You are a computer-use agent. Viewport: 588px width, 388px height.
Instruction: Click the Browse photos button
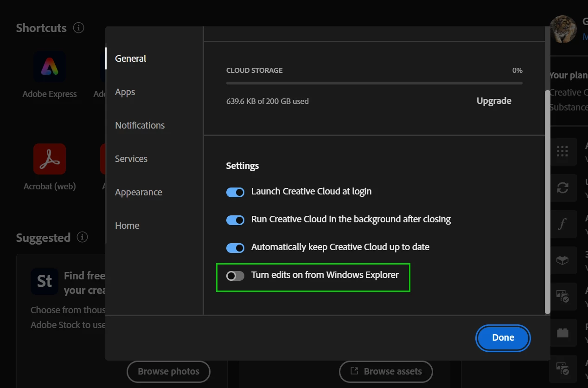168,371
